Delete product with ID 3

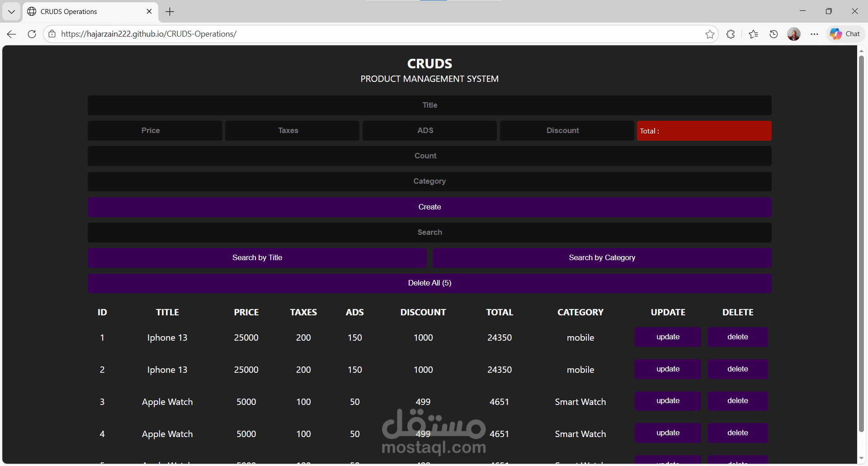click(x=738, y=401)
